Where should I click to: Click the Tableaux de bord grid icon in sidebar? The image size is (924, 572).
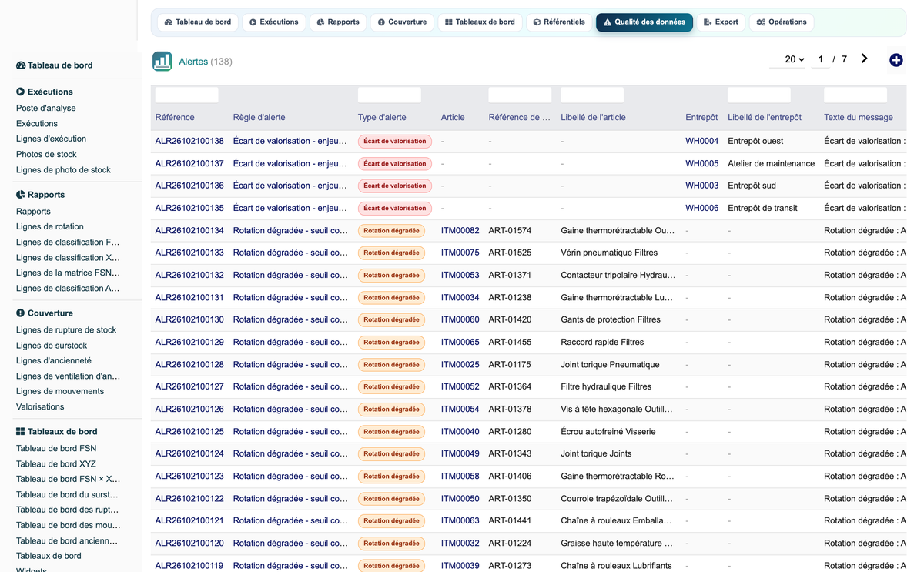coord(21,432)
